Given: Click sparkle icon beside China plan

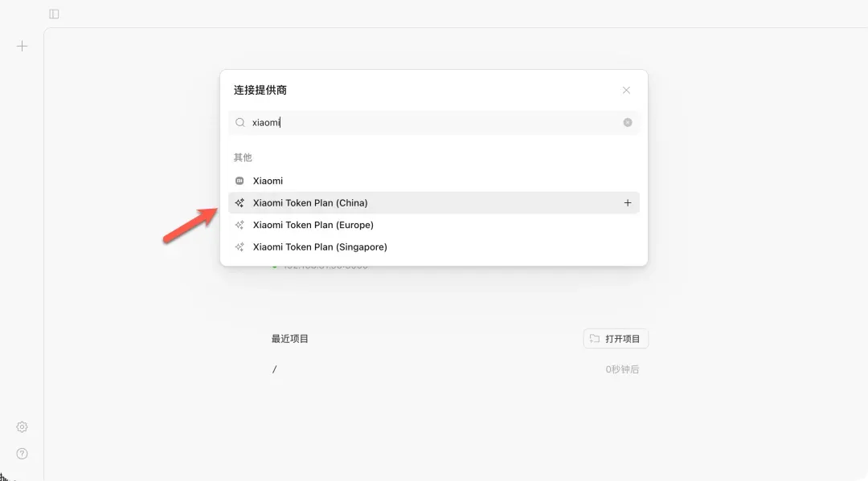Looking at the screenshot, I should click(240, 203).
